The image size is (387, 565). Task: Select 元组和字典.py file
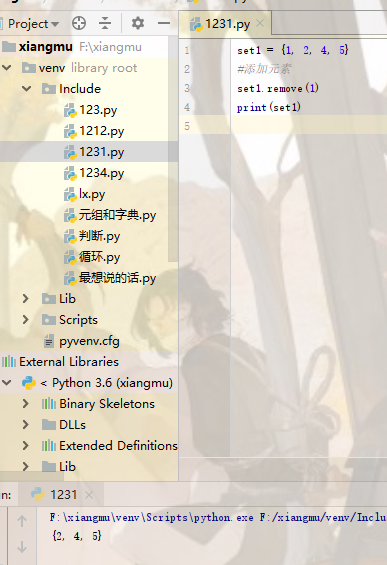point(117,215)
